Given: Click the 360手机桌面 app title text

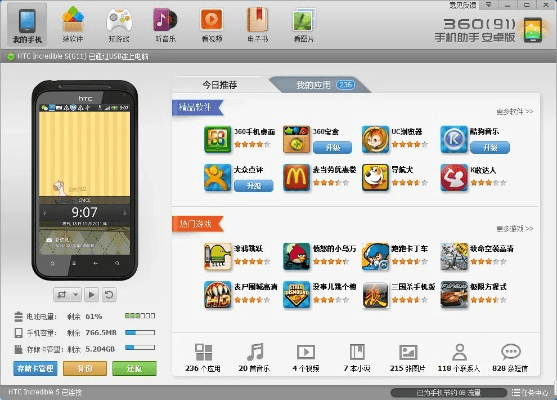Looking at the screenshot, I should [254, 132].
